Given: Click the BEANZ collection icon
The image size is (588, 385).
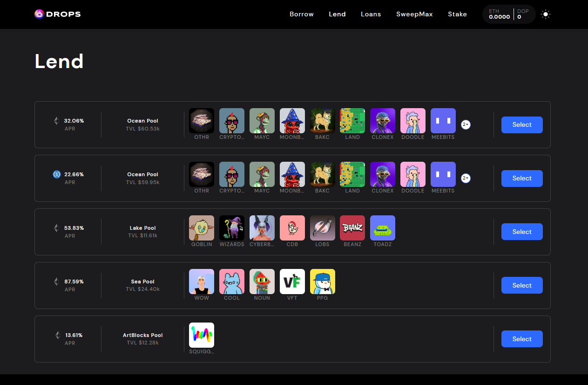Looking at the screenshot, I should point(352,228).
